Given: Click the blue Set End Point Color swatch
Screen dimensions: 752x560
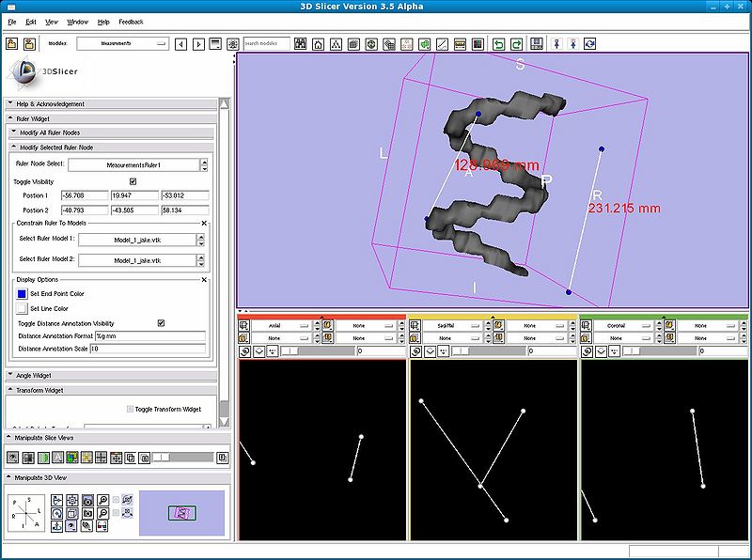Looking at the screenshot, I should click(x=21, y=293).
